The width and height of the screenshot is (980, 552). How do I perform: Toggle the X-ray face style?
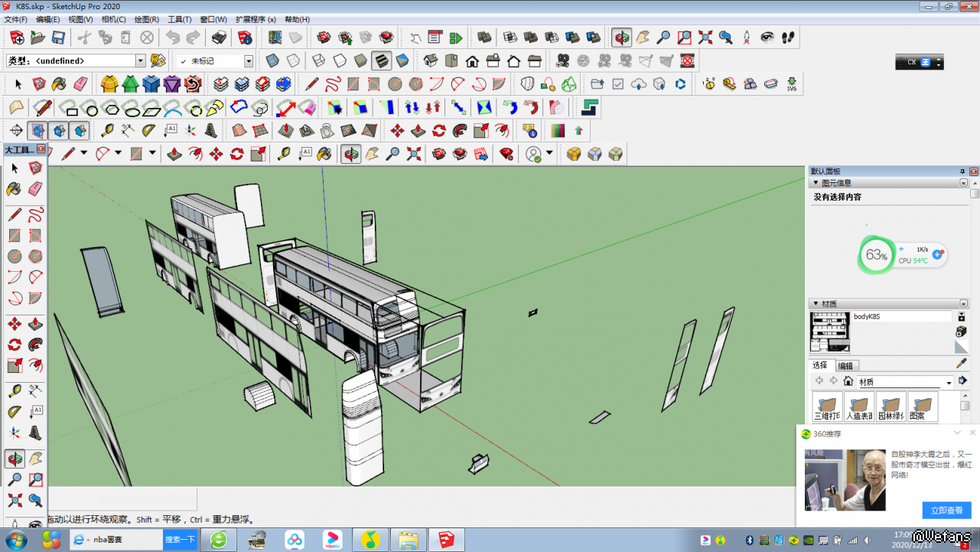coord(272,60)
